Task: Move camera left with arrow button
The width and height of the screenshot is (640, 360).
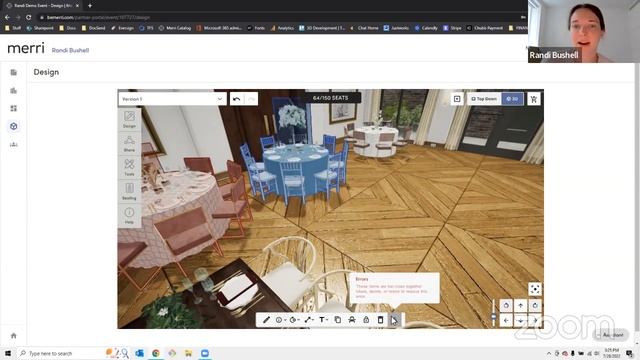Action: coord(506,320)
